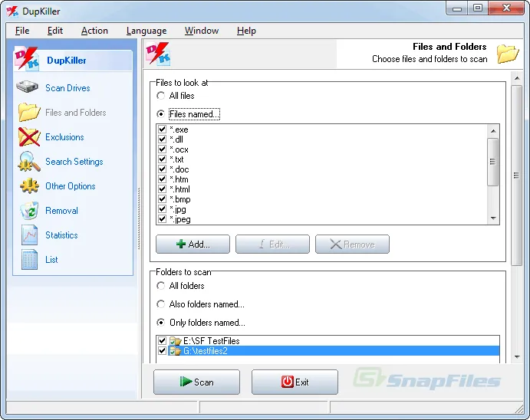This screenshot has width=530, height=420.
Task: Uncheck the *.jpg checkbox
Action: (x=163, y=209)
